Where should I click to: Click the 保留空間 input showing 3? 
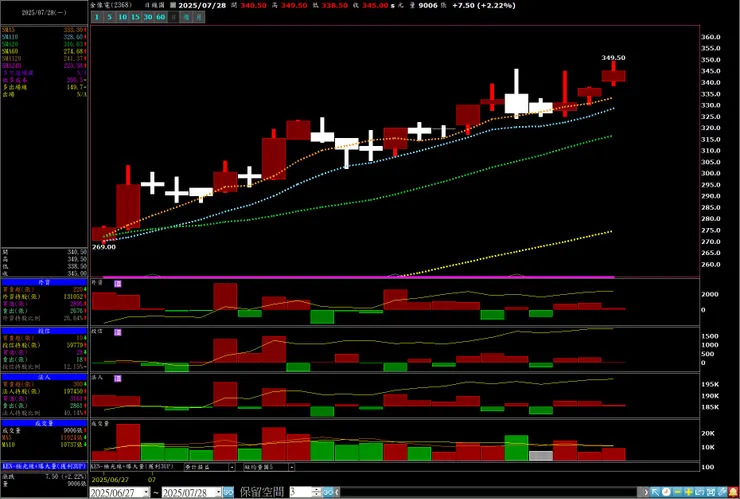click(301, 492)
